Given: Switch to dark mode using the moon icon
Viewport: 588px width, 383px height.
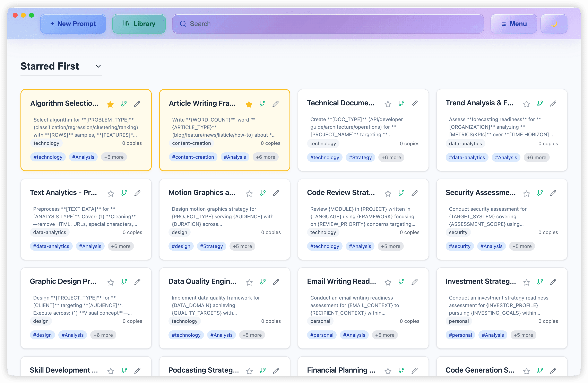Looking at the screenshot, I should [x=554, y=24].
